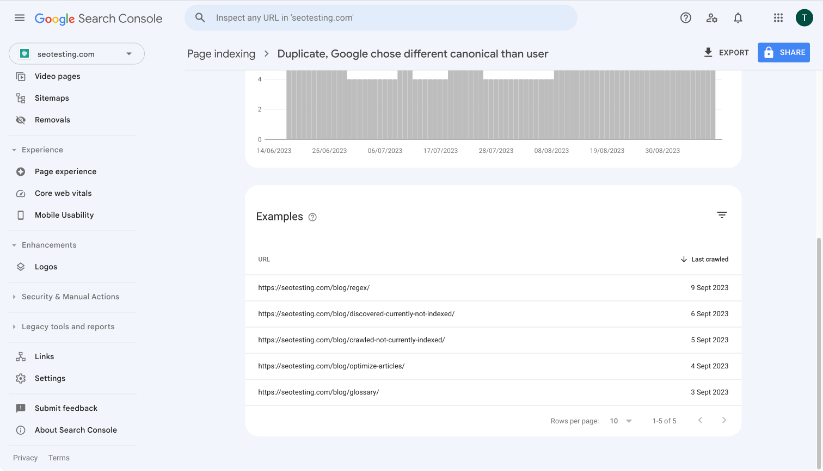Go to next page of examples

coord(724,420)
